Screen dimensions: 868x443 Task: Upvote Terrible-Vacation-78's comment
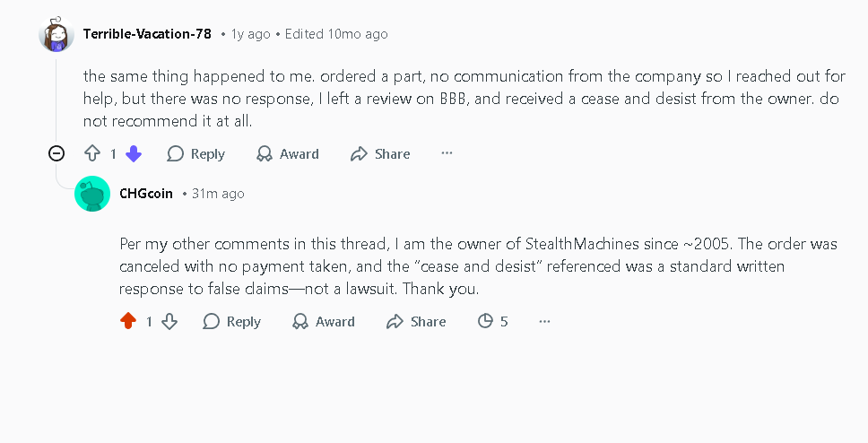pos(92,154)
